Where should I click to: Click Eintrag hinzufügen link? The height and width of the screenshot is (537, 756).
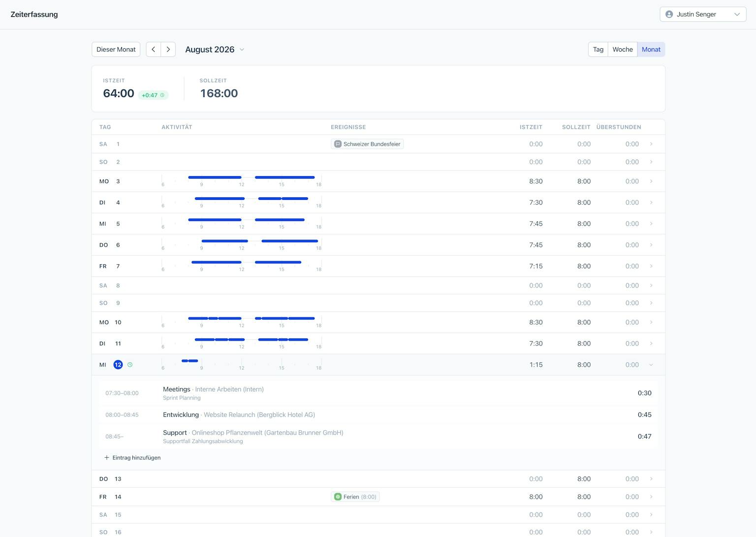click(132, 458)
